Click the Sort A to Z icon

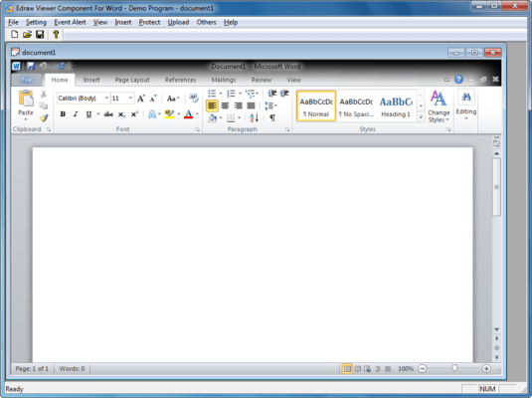point(254,117)
